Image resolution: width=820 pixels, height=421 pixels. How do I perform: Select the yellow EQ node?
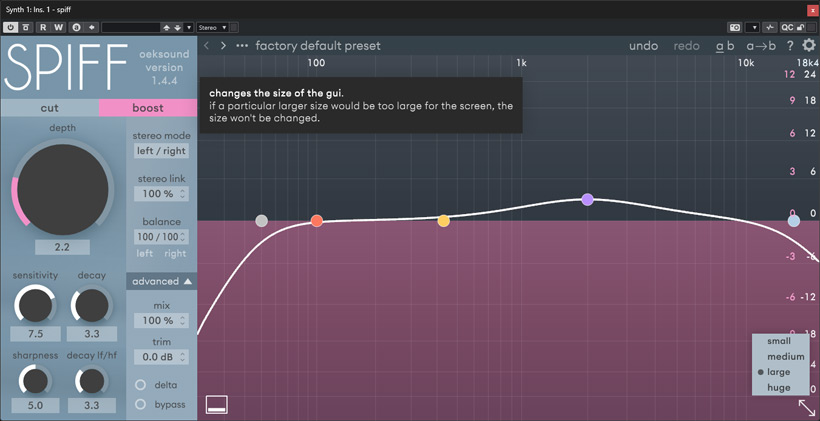[443, 221]
